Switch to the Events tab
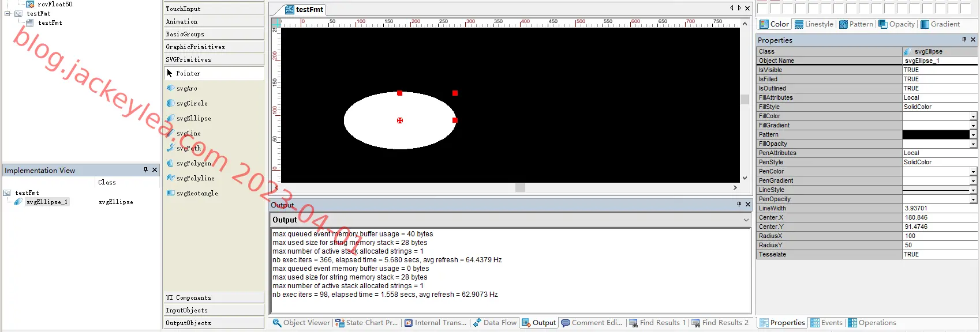This screenshot has width=980, height=332. [826, 323]
